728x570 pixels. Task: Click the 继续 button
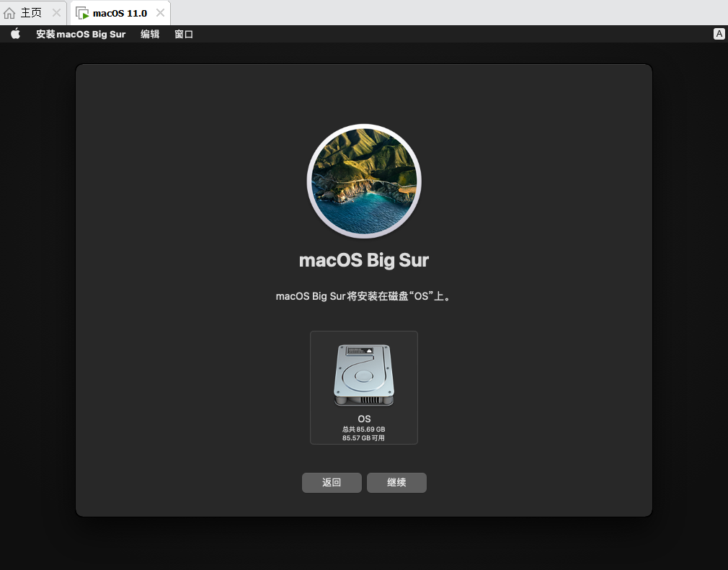tap(396, 483)
